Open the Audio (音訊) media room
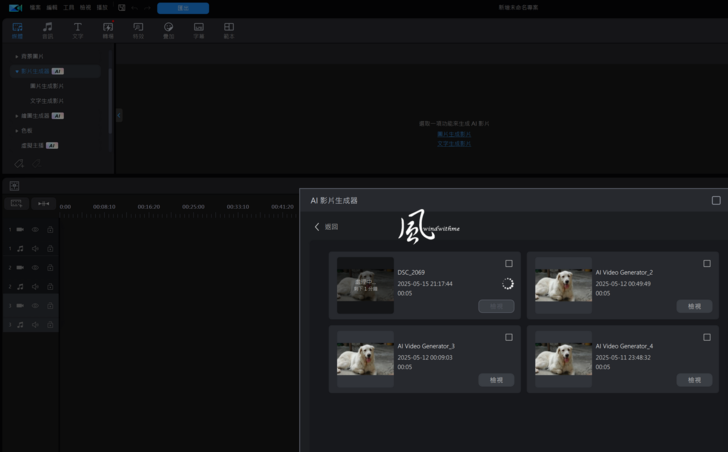Image resolution: width=728 pixels, height=452 pixels. [47, 29]
